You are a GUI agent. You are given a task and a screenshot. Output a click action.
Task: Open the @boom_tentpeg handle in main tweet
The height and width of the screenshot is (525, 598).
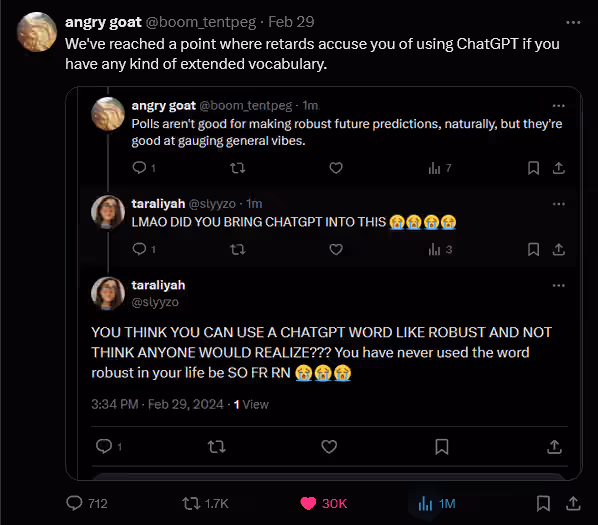coord(201,22)
